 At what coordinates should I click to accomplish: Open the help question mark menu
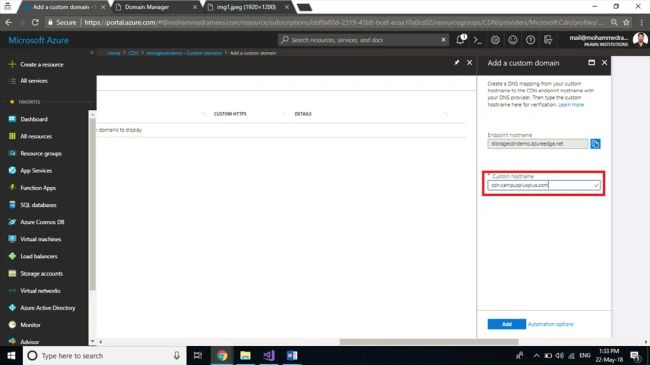point(530,40)
